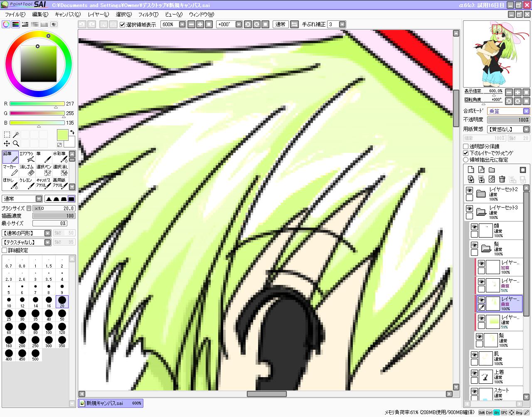
Task: Hide the 肌 layer
Action: tap(474, 355)
